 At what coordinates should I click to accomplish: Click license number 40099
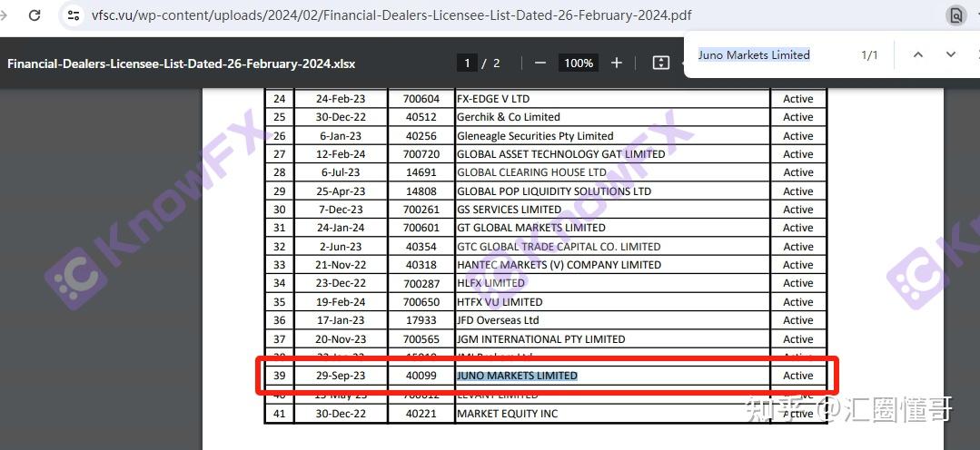pyautogui.click(x=421, y=376)
